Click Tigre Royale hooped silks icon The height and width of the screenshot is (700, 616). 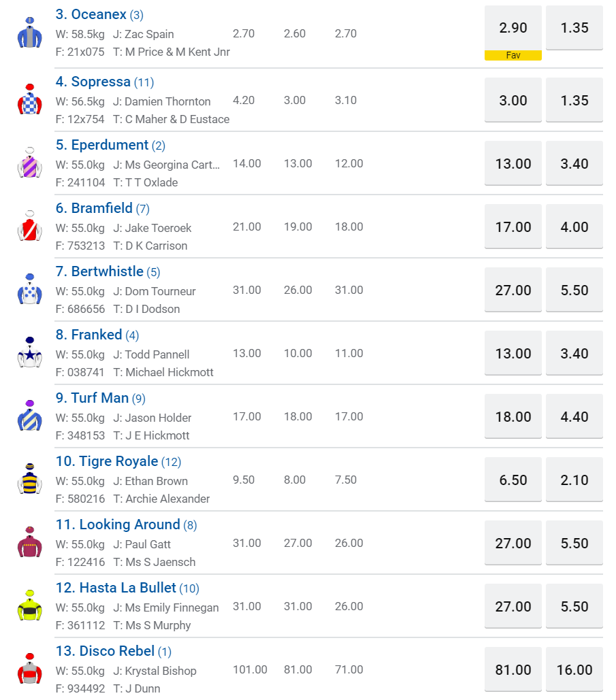29,480
